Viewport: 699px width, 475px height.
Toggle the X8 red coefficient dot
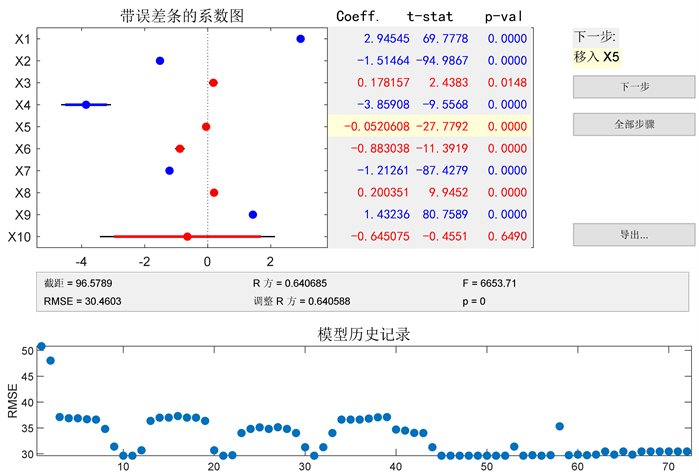[x=214, y=193]
